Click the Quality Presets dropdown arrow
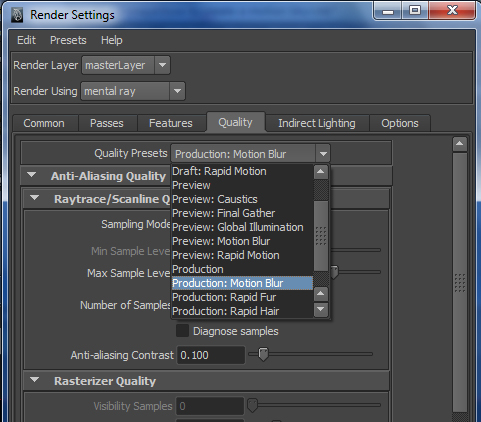481x422 pixels. pyautogui.click(x=323, y=154)
